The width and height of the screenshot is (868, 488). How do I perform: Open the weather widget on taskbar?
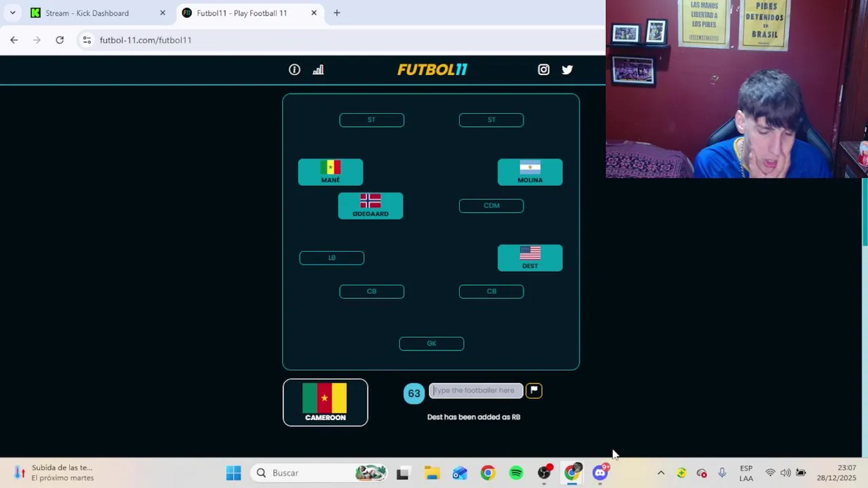(x=54, y=472)
